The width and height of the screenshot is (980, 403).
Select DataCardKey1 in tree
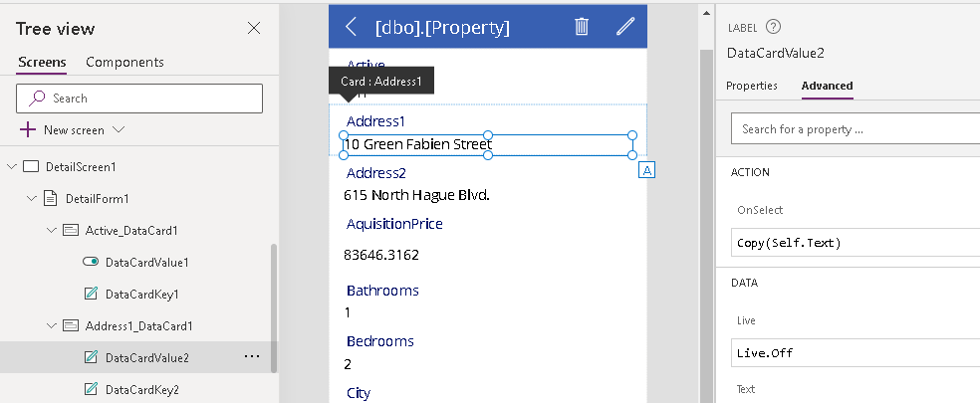pos(141,295)
